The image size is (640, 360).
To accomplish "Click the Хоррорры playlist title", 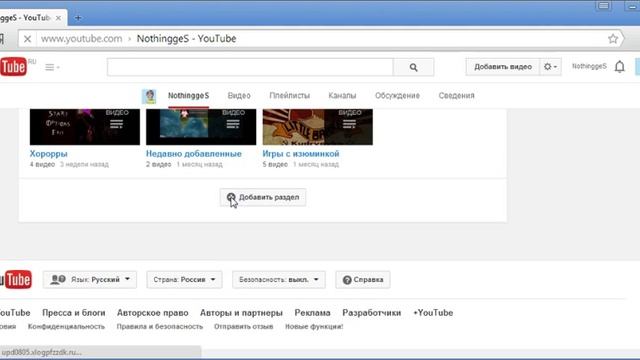I will 49,154.
